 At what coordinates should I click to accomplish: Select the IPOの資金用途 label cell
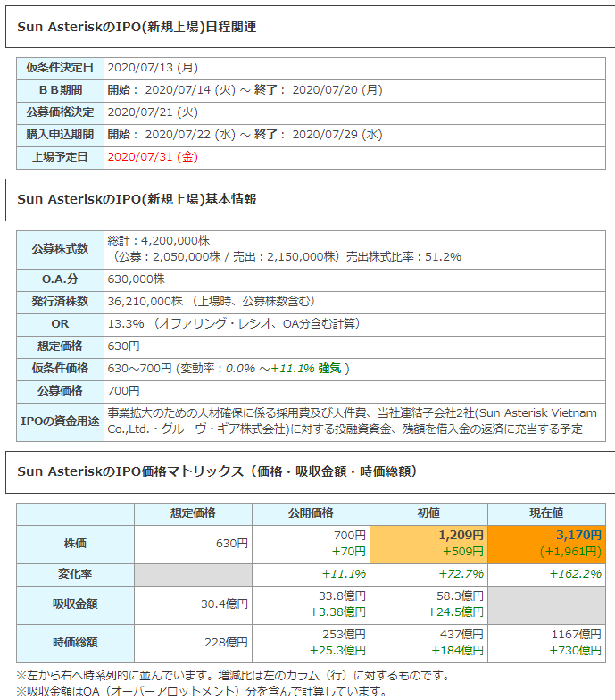point(60,421)
